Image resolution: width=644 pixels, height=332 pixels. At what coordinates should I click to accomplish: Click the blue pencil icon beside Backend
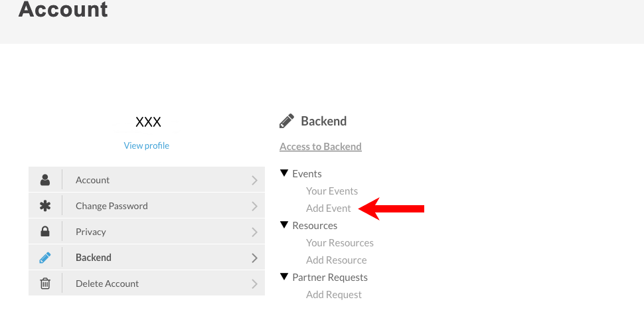45,258
